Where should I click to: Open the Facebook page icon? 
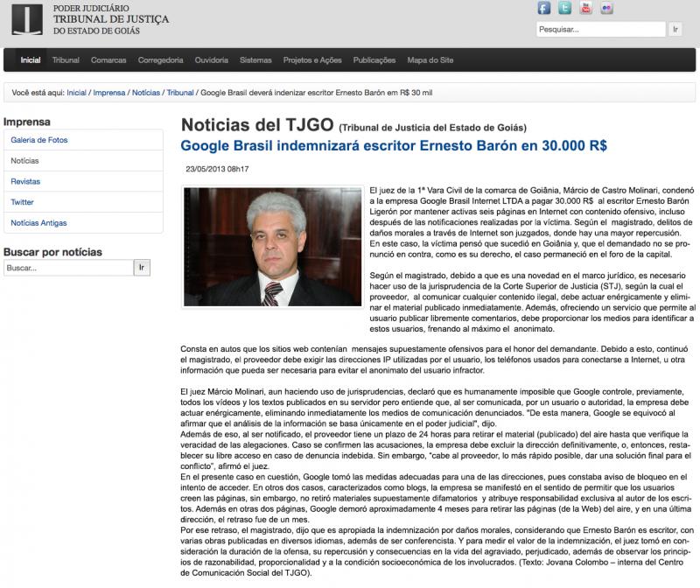(544, 8)
